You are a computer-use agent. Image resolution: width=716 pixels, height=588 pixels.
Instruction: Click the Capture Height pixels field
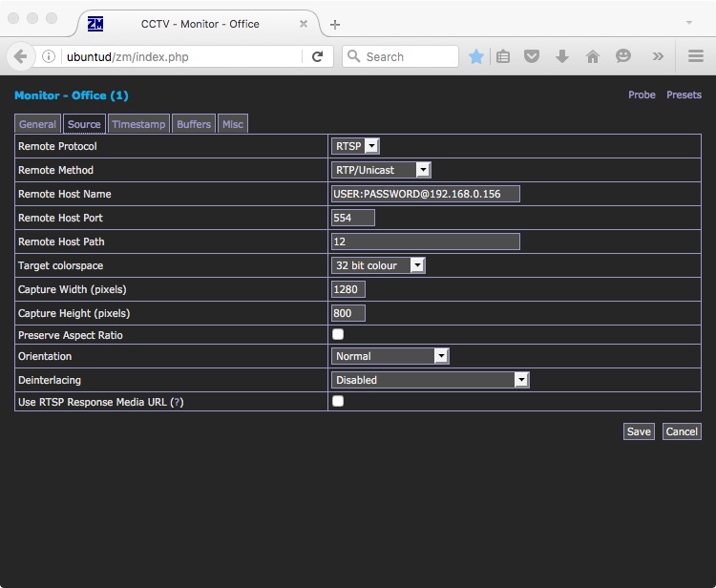point(347,313)
